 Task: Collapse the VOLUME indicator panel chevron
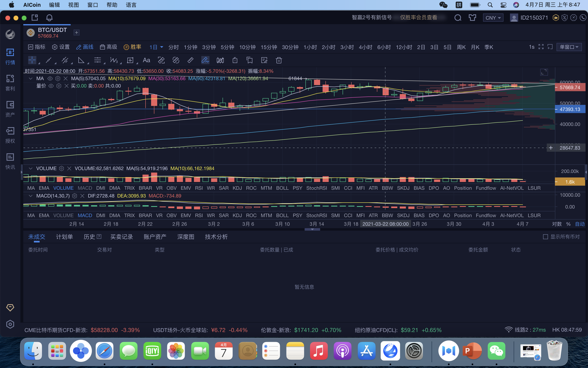pyautogui.click(x=31, y=168)
